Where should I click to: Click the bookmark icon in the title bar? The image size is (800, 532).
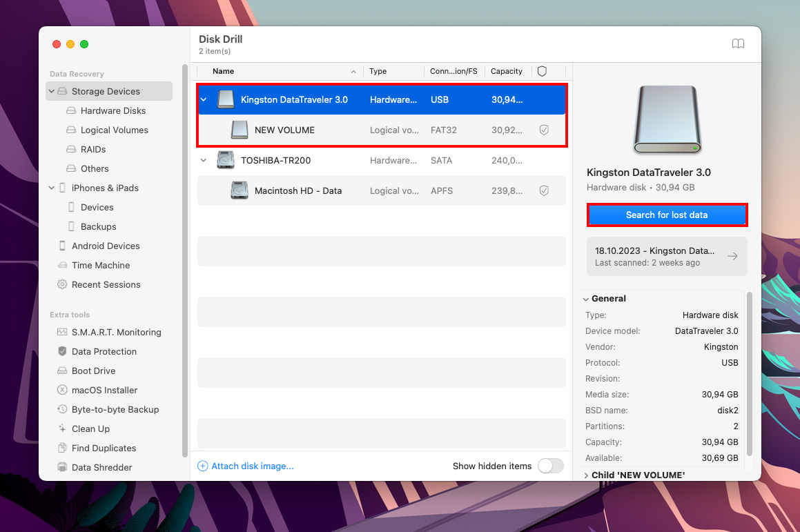coord(738,43)
